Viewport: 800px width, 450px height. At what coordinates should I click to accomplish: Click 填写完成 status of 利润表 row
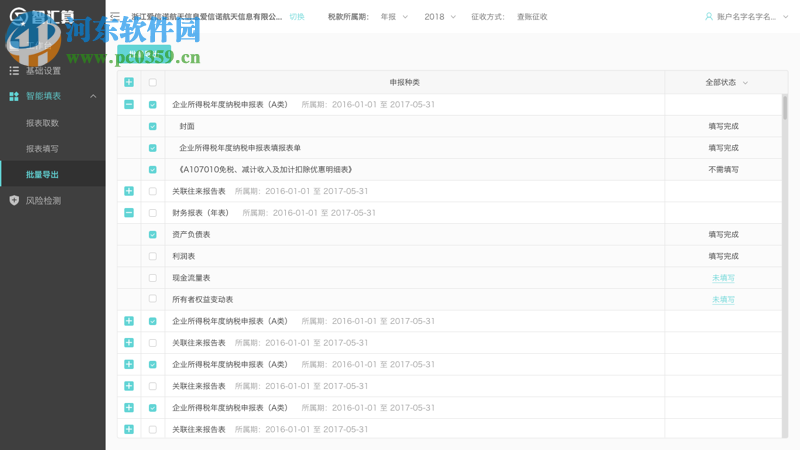coord(723,256)
